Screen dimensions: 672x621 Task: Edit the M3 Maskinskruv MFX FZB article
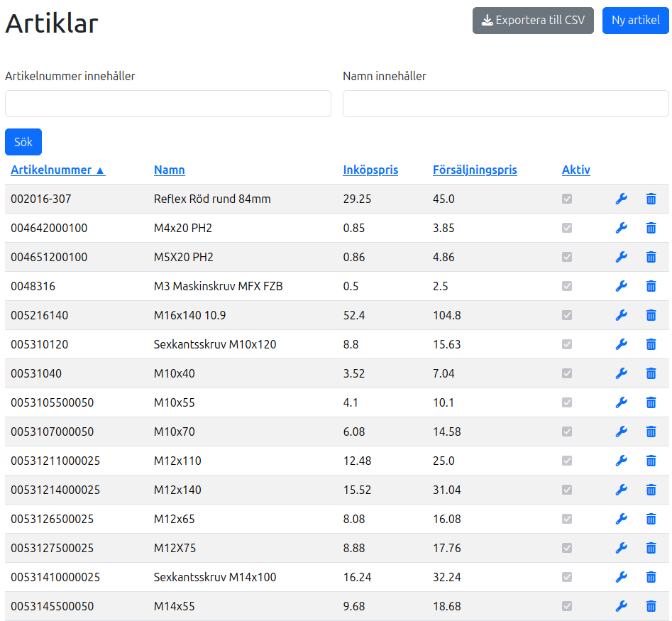pos(621,286)
